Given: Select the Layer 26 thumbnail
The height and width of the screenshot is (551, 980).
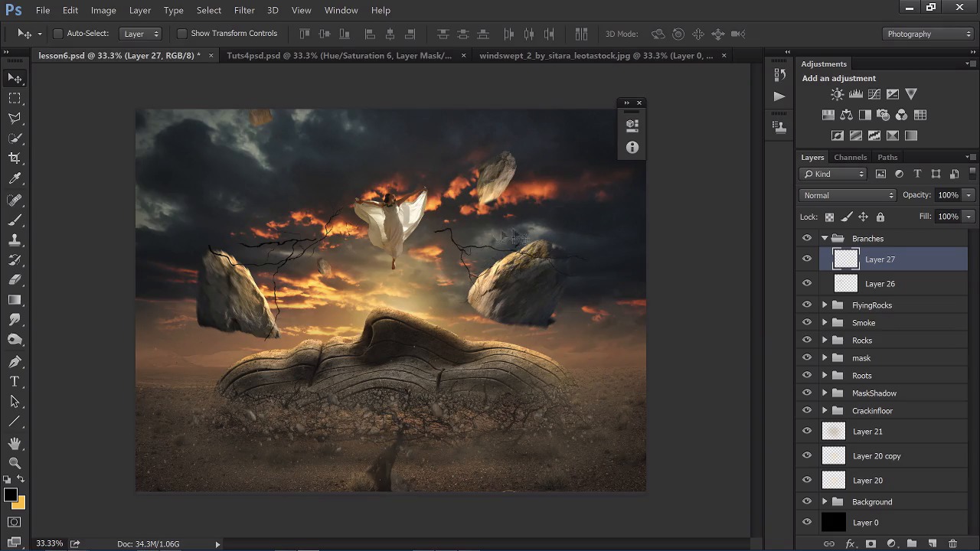Looking at the screenshot, I should [845, 284].
